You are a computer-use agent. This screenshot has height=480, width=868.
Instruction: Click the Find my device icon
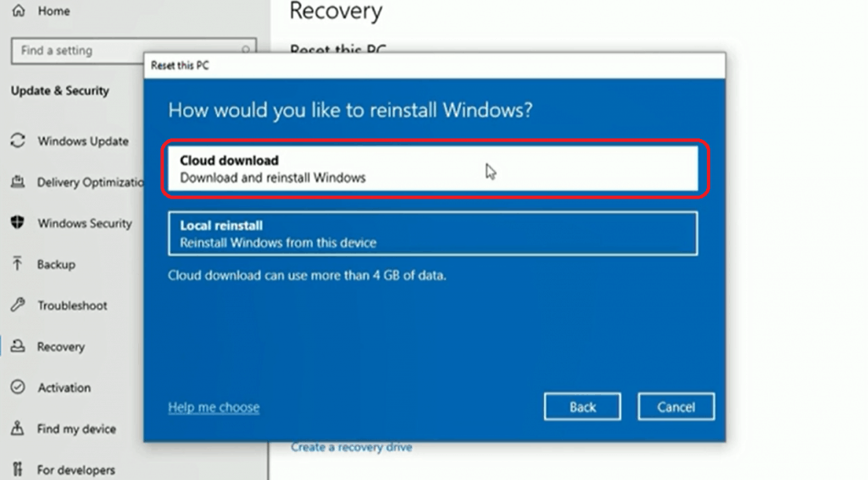(18, 428)
